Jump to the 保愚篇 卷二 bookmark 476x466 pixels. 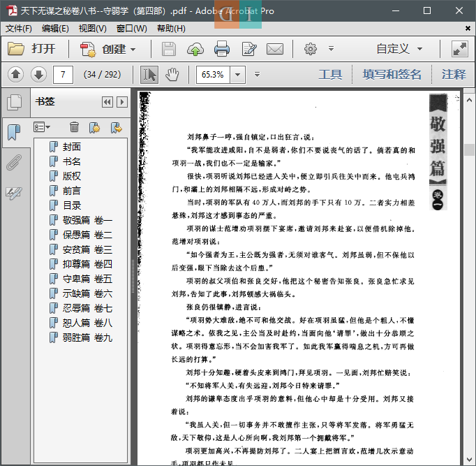coord(87,235)
